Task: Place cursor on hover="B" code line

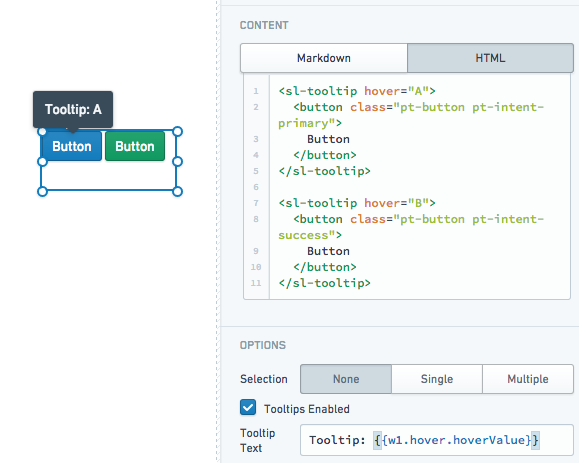Action: (357, 203)
